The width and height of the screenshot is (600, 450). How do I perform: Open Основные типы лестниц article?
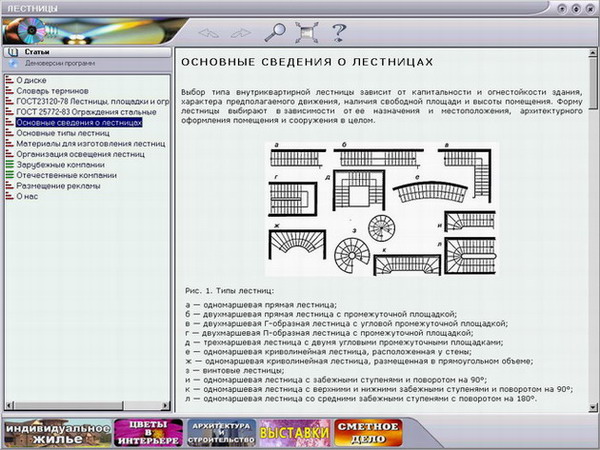pos(63,133)
